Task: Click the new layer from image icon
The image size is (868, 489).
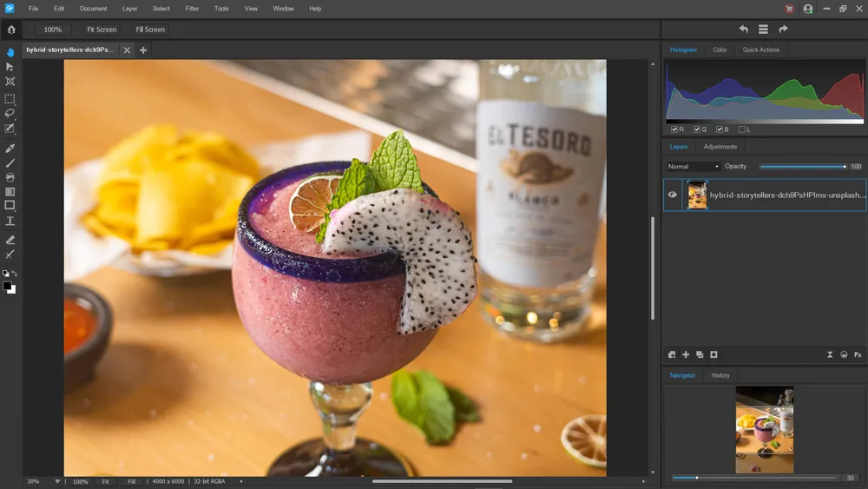Action: 672,354
